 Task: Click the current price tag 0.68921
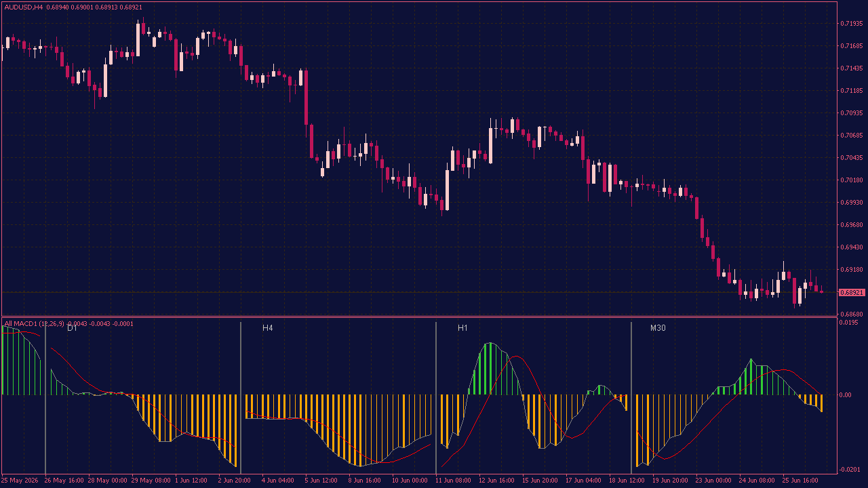pyautogui.click(x=852, y=292)
